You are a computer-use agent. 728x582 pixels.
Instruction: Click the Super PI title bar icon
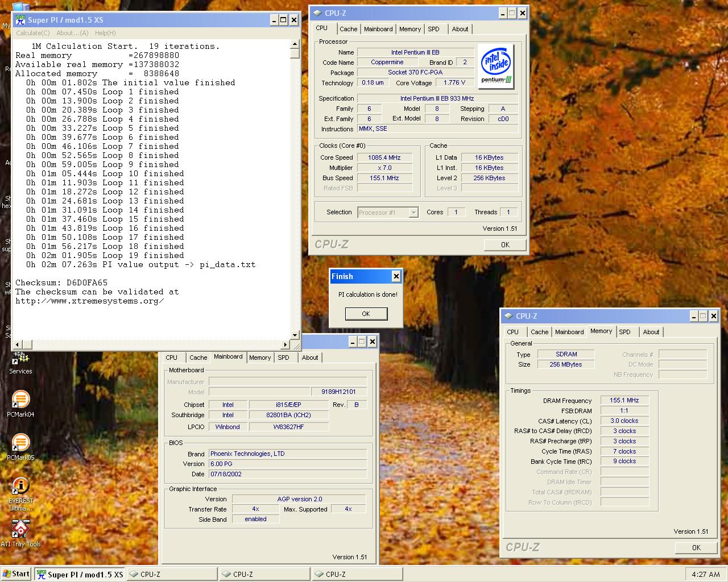[20, 19]
